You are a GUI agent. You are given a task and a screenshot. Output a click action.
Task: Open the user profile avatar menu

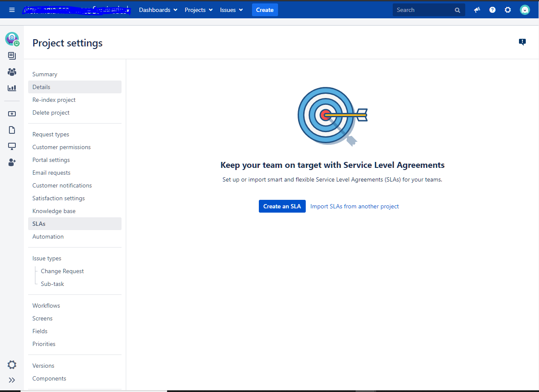click(x=525, y=10)
